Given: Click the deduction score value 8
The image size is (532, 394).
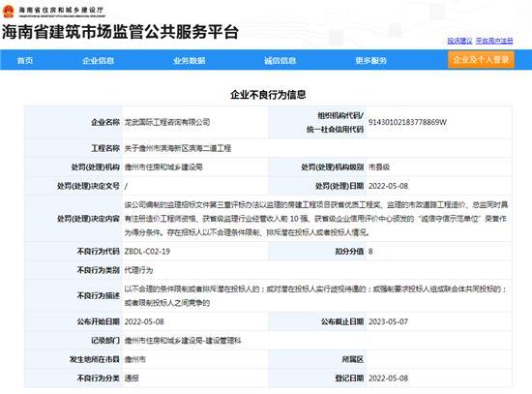Looking at the screenshot, I should tap(370, 252).
